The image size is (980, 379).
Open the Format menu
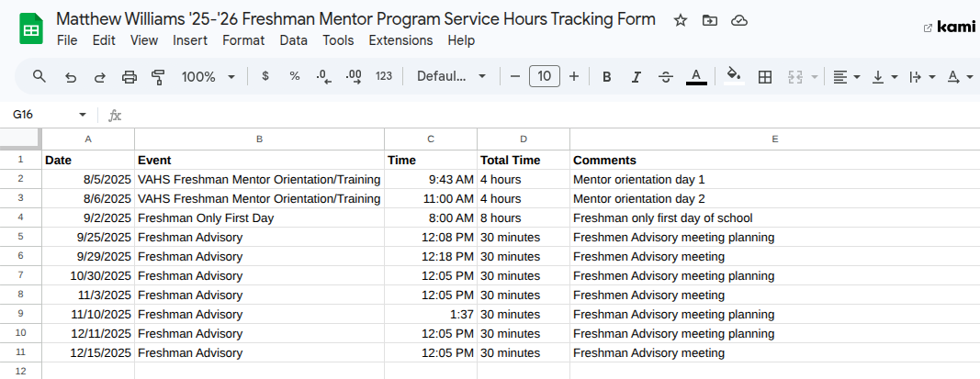[243, 40]
